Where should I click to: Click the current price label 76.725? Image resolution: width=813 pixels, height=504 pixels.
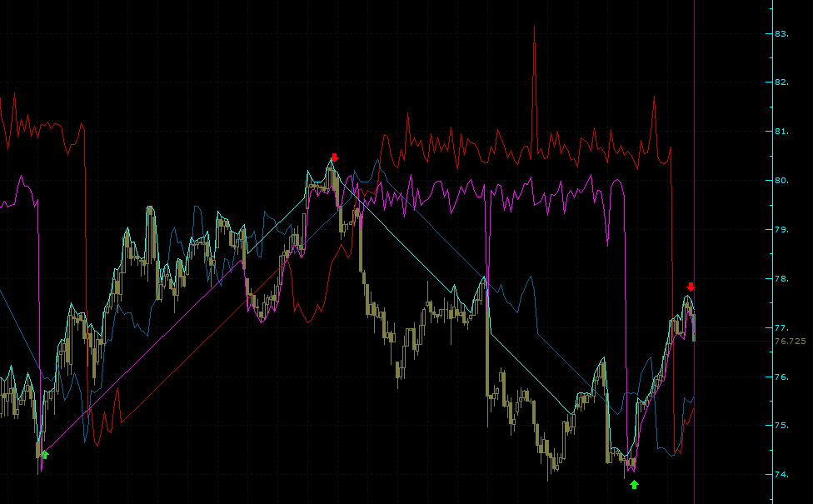(791, 342)
